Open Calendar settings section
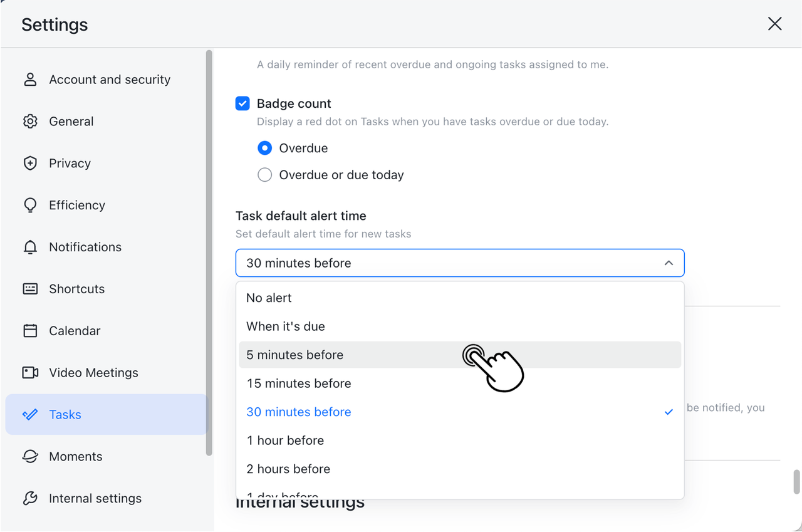This screenshot has width=802, height=532. point(75,331)
